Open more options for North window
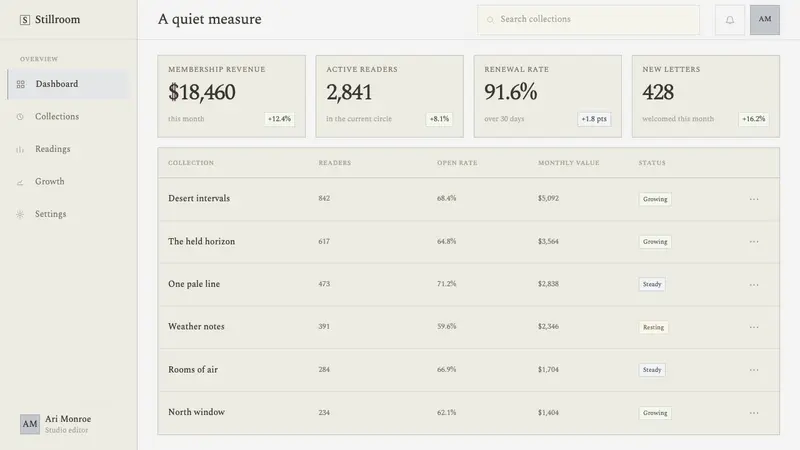Screen dimensions: 800x450 pyautogui.click(x=754, y=412)
